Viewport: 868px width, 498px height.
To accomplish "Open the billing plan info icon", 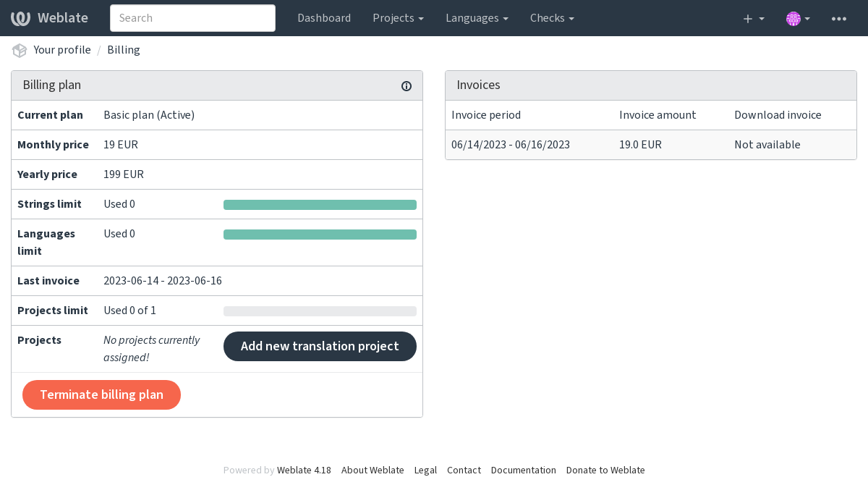I will coord(407,86).
